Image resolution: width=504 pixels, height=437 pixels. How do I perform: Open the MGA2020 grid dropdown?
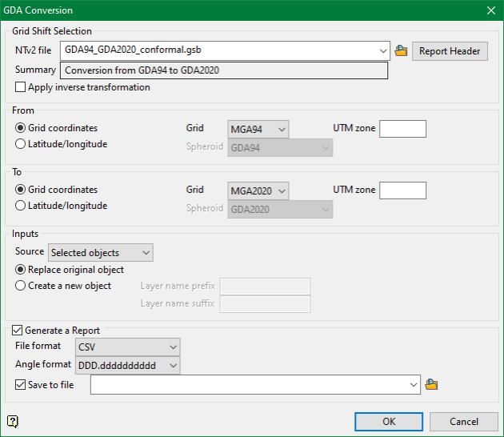(258, 191)
